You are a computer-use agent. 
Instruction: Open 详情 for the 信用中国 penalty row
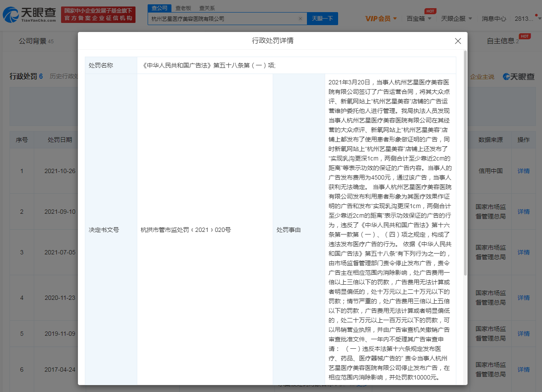coord(523,171)
